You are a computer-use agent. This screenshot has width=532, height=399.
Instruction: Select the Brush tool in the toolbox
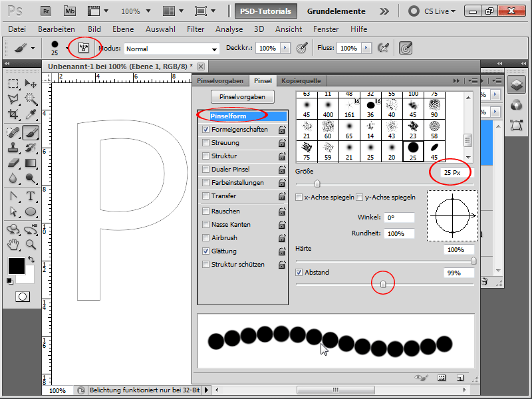(31, 132)
